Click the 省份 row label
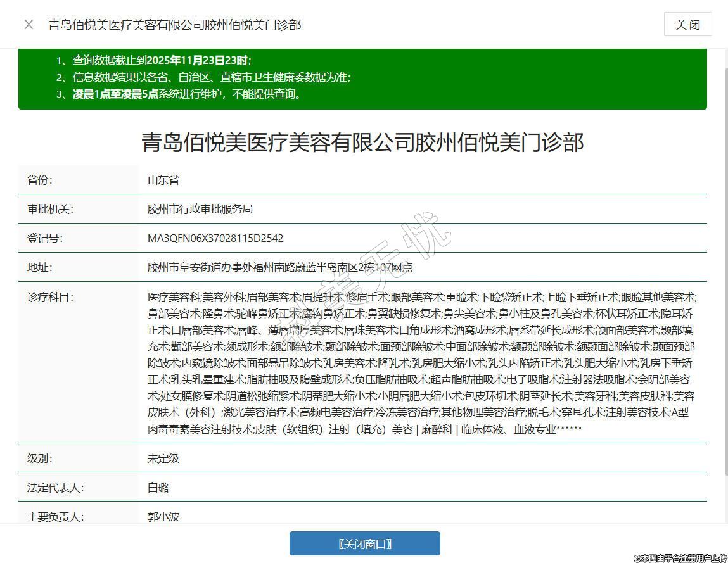Screen dimensions: 728x563 (x=40, y=180)
